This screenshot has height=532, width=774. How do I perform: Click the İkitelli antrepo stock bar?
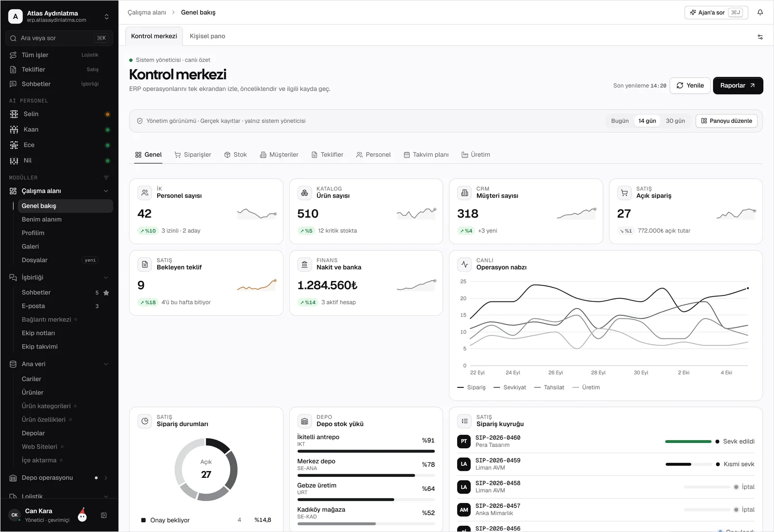tap(366, 451)
